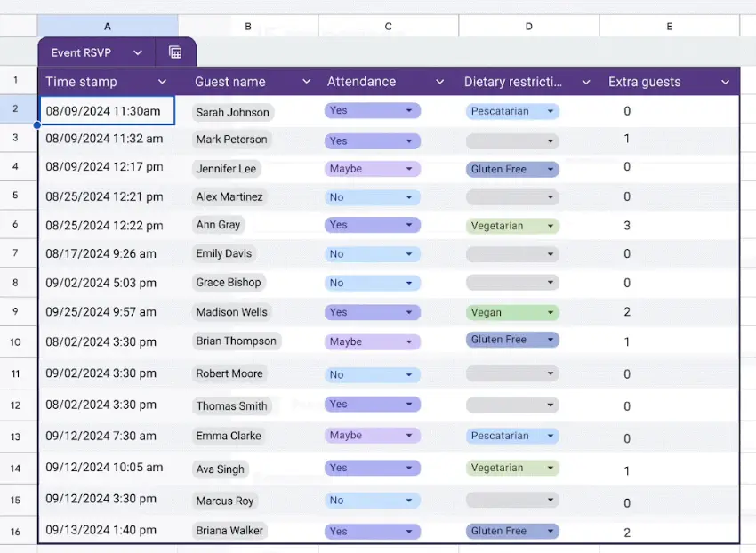Open the Time stamp column header menu
Viewport: 756px width, 553px height.
(162, 81)
